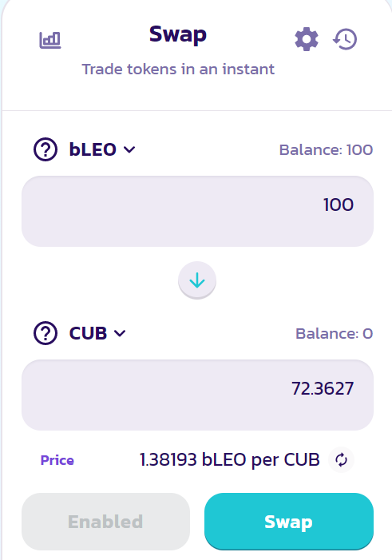The image size is (392, 560).
Task: Invert price with the refresh icon
Action: tap(342, 459)
